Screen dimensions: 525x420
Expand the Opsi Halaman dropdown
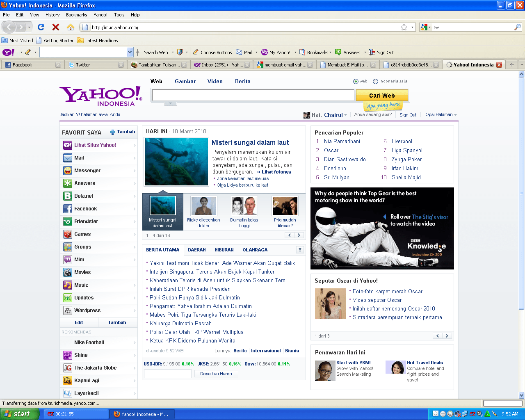coord(455,115)
